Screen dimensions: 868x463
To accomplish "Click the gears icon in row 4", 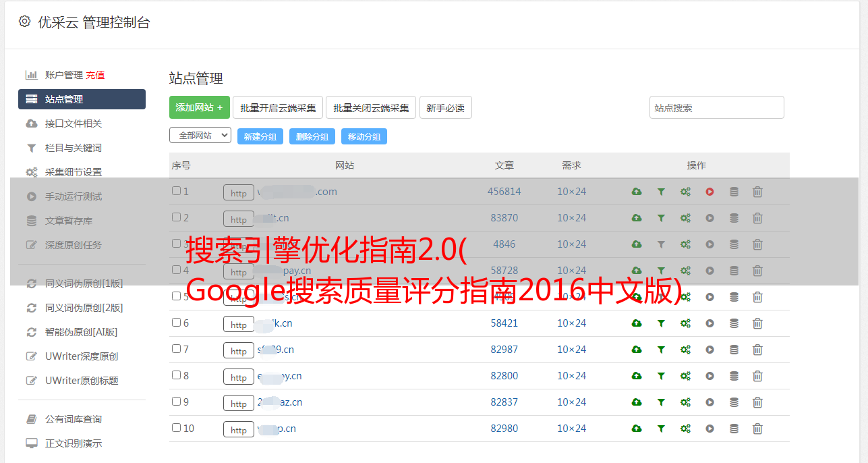I will [x=685, y=271].
